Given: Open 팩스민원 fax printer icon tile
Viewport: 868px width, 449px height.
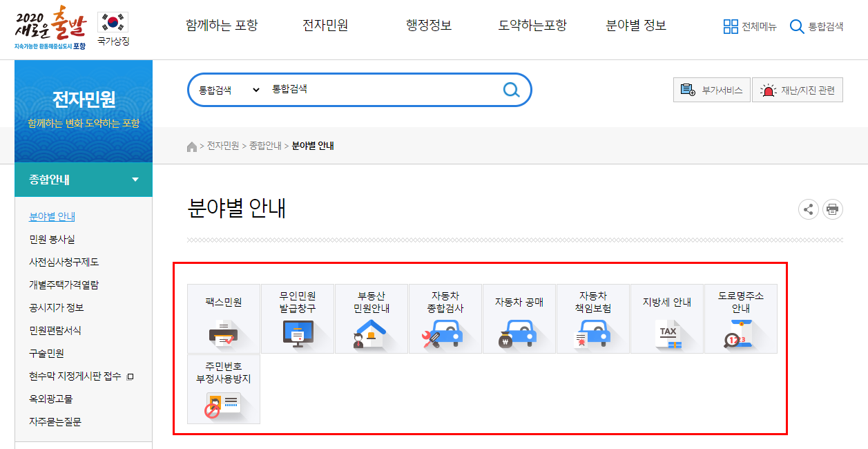Looking at the screenshot, I should click(x=224, y=319).
